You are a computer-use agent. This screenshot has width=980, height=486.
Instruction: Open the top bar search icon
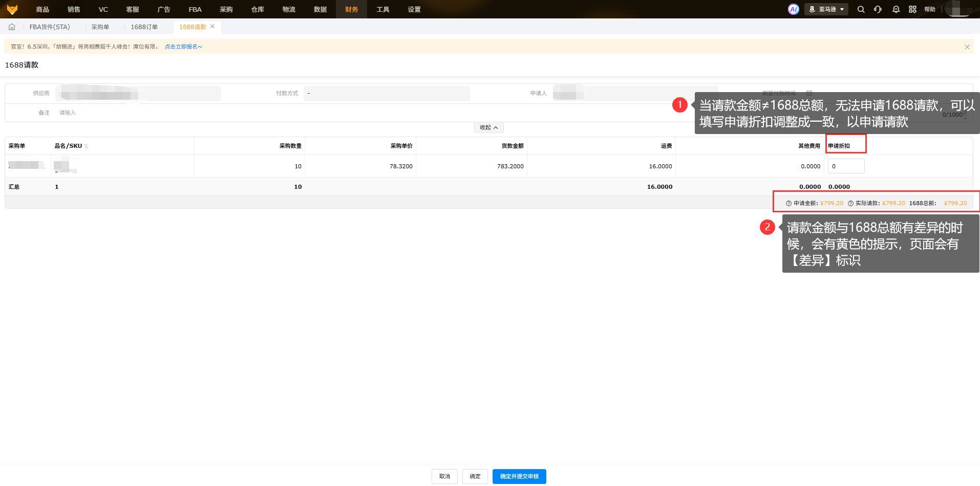[861, 9]
